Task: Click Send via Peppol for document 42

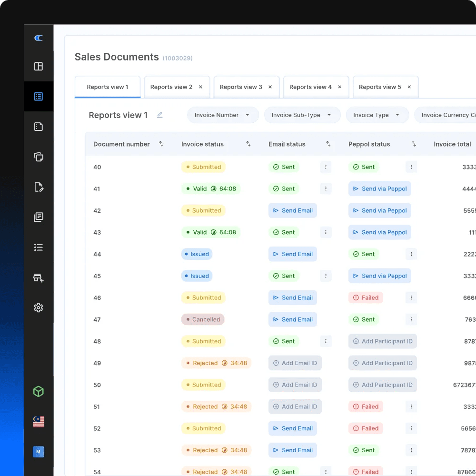Action: 379,210
